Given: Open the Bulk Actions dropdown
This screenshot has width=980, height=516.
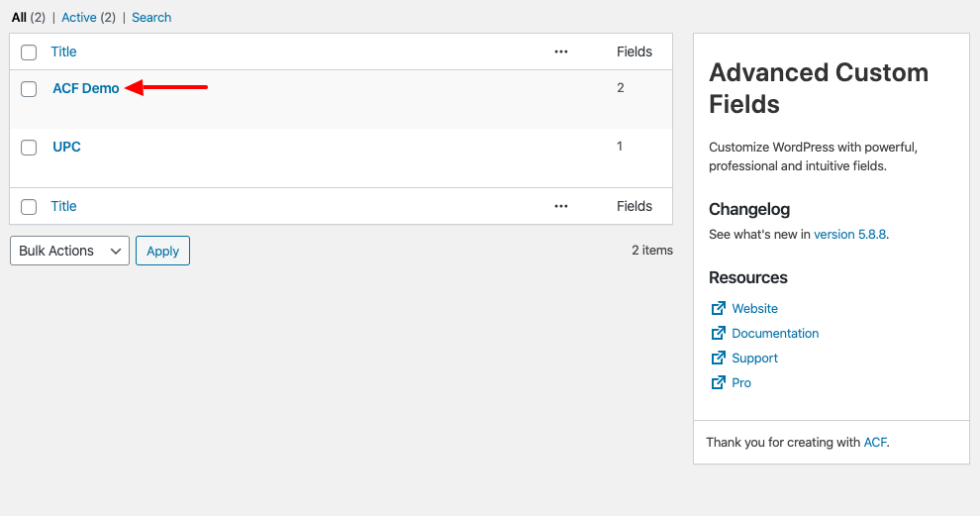Looking at the screenshot, I should [x=69, y=251].
